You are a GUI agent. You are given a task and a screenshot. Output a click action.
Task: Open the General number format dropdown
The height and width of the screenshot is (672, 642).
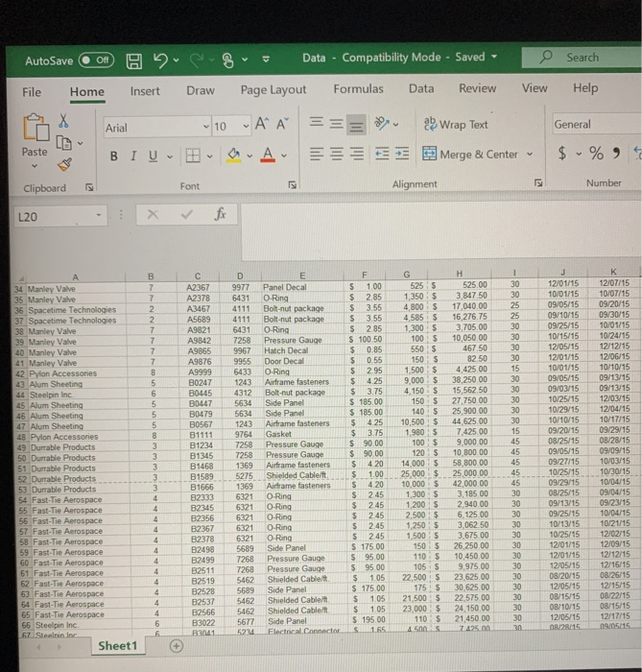[x=597, y=124]
